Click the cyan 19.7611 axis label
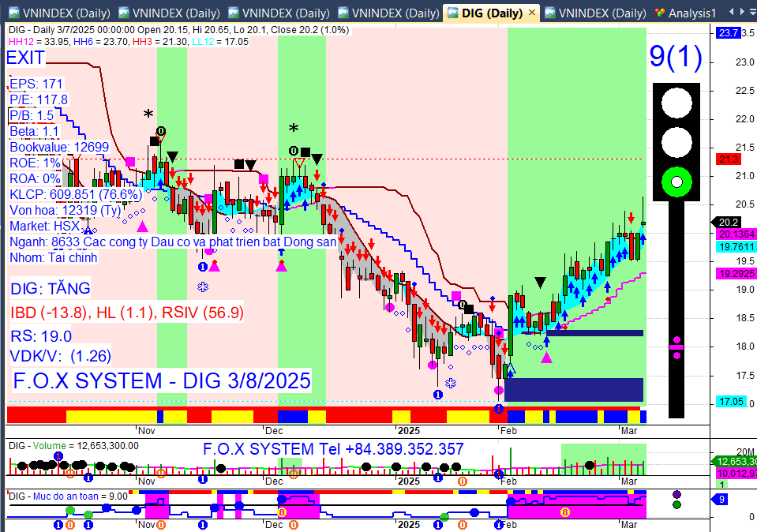The height and width of the screenshot is (532, 757). (736, 247)
